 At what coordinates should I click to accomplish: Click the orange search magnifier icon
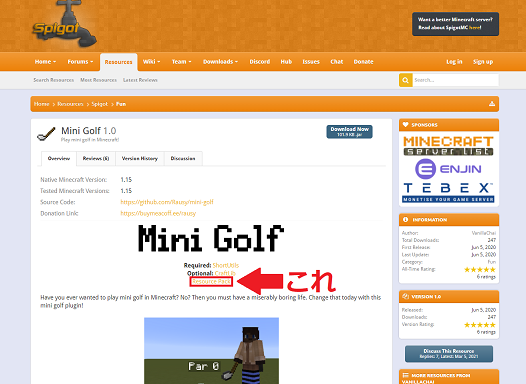(406, 80)
